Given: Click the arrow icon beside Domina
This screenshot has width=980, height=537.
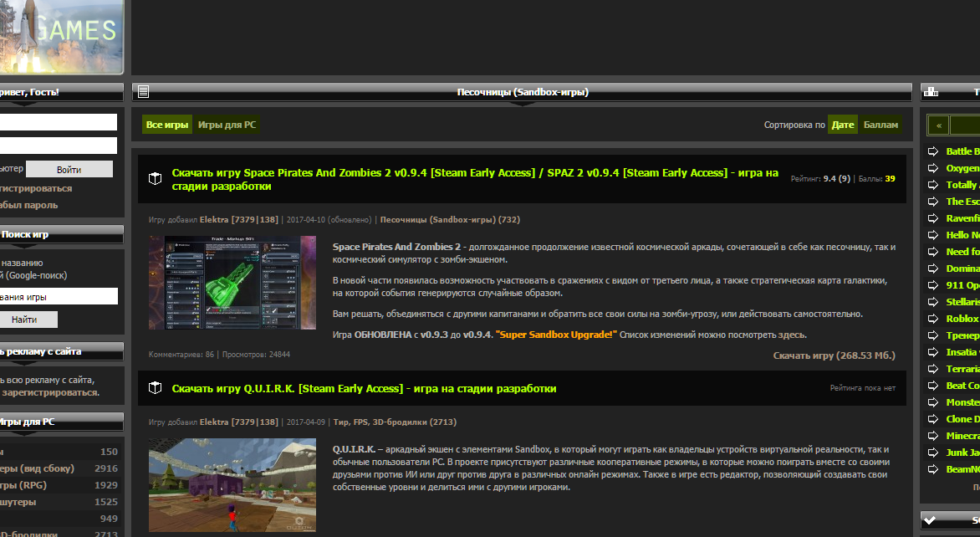Looking at the screenshot, I should coord(933,268).
